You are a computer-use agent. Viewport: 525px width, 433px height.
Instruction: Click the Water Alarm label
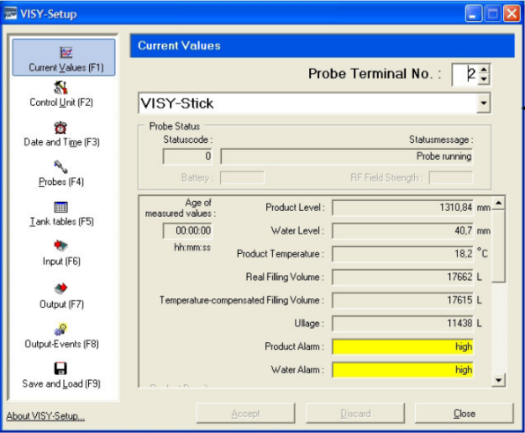tap(297, 370)
